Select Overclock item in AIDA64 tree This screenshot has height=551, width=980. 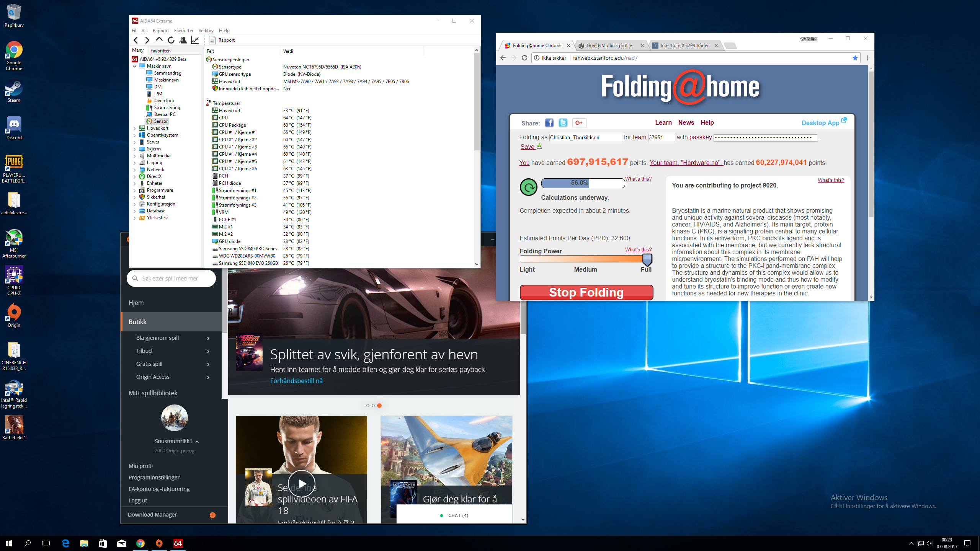164,101
